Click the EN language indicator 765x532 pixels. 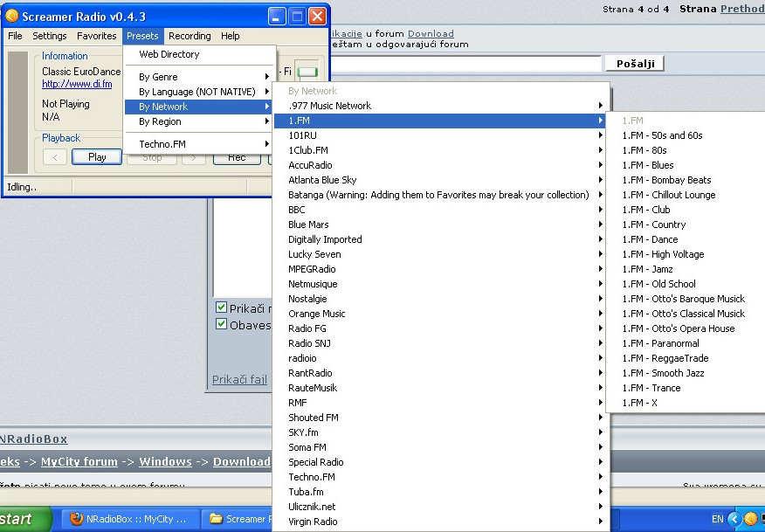click(717, 519)
